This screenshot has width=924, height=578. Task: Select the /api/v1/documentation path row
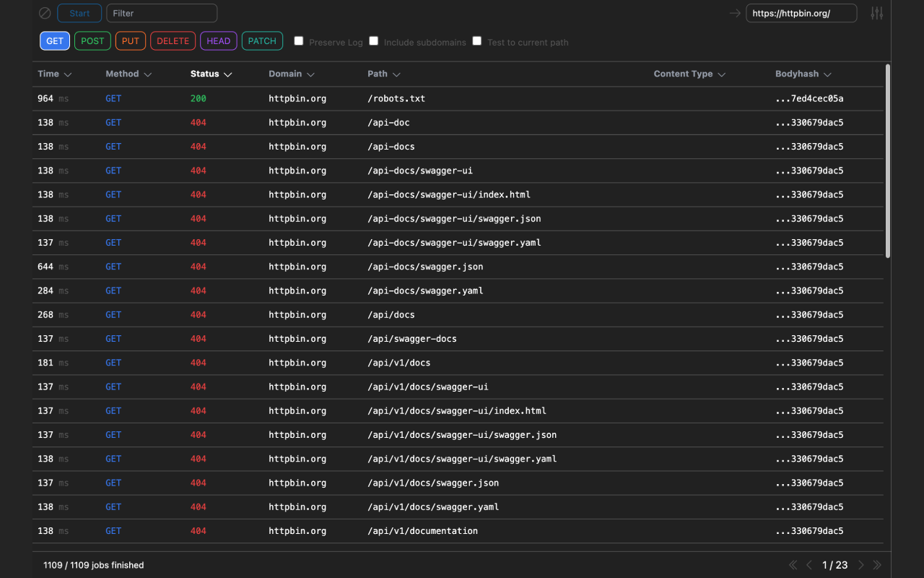[x=458, y=531]
